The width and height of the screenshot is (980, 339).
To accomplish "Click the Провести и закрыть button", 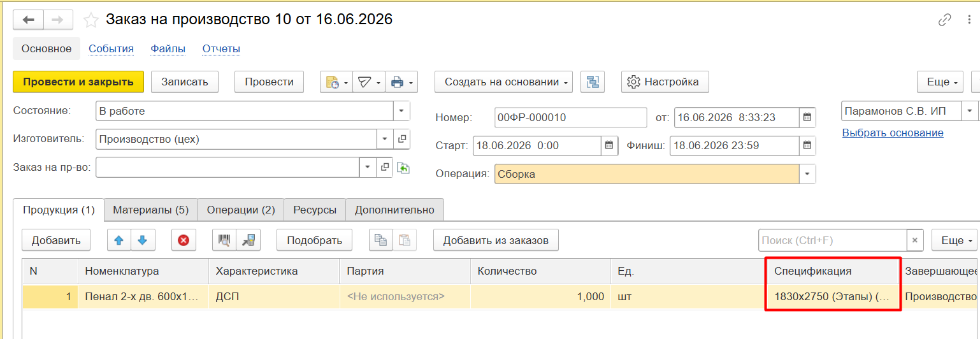I will (78, 82).
